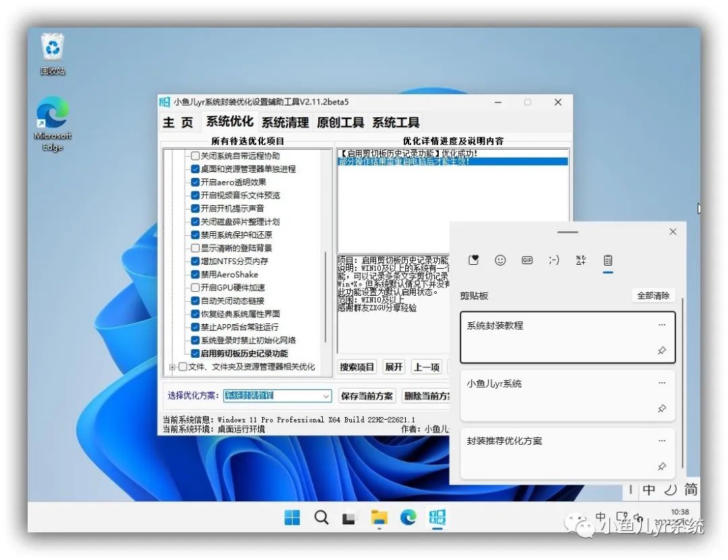Open the Recycle Bin desktop icon
This screenshot has width=728, height=560.
tap(53, 54)
